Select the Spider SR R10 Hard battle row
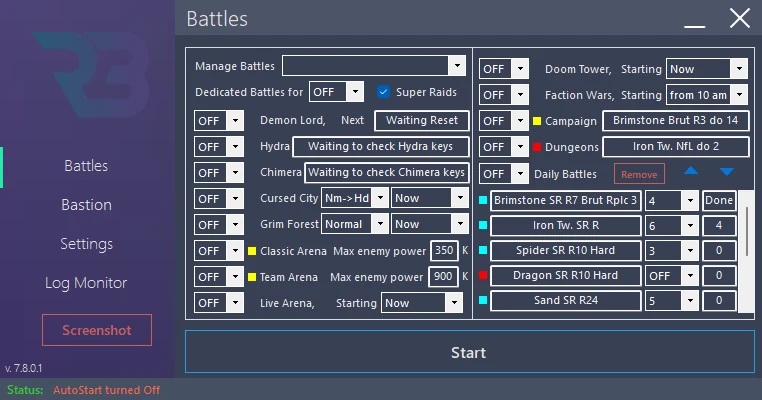The image size is (762, 400). pyautogui.click(x=566, y=250)
